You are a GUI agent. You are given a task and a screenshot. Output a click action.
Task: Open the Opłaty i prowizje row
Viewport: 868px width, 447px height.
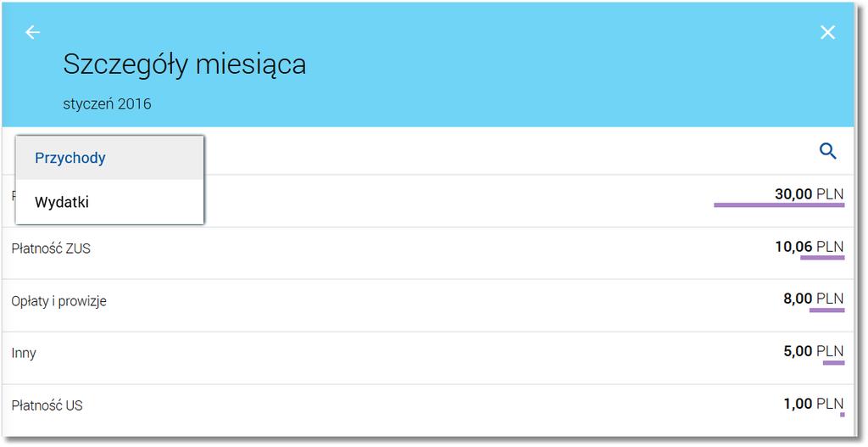pyautogui.click(x=427, y=305)
